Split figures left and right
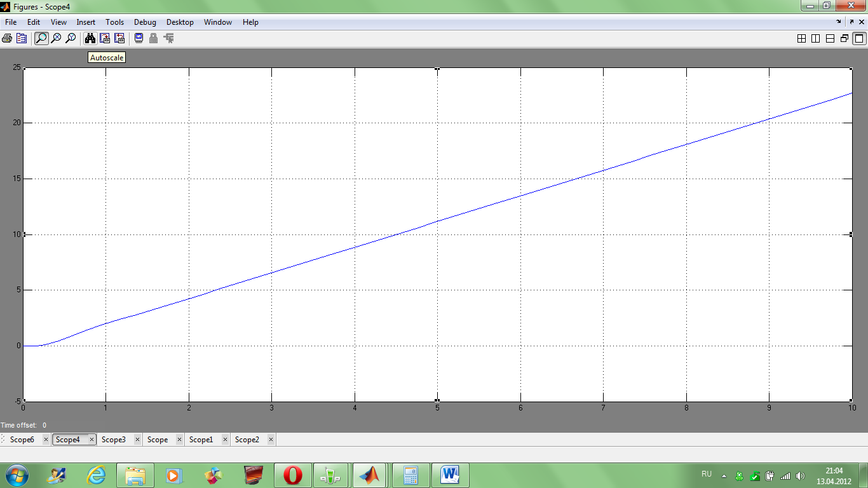This screenshot has width=868, height=488. (816, 38)
